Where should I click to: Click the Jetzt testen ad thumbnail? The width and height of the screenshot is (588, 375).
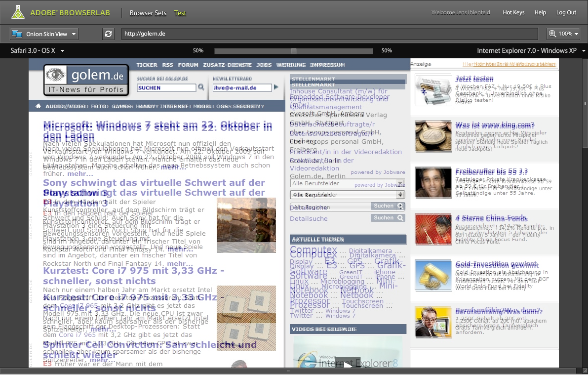433,90
